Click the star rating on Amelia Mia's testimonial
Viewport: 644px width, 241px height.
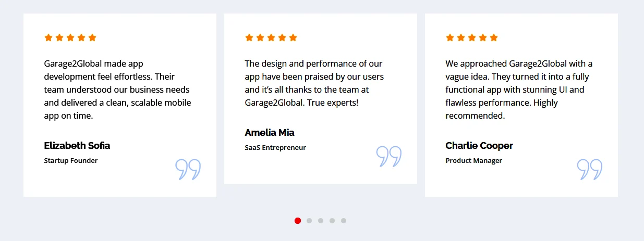271,37
